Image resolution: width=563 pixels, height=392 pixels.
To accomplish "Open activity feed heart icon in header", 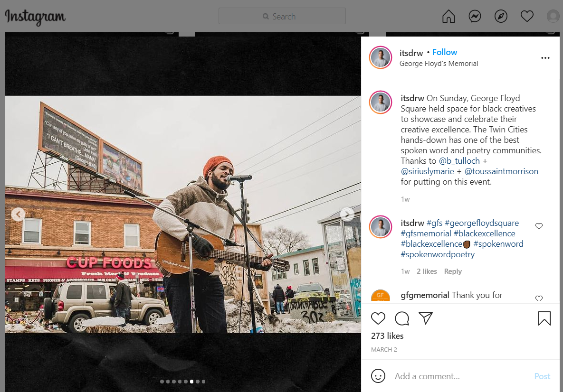I will tap(527, 17).
